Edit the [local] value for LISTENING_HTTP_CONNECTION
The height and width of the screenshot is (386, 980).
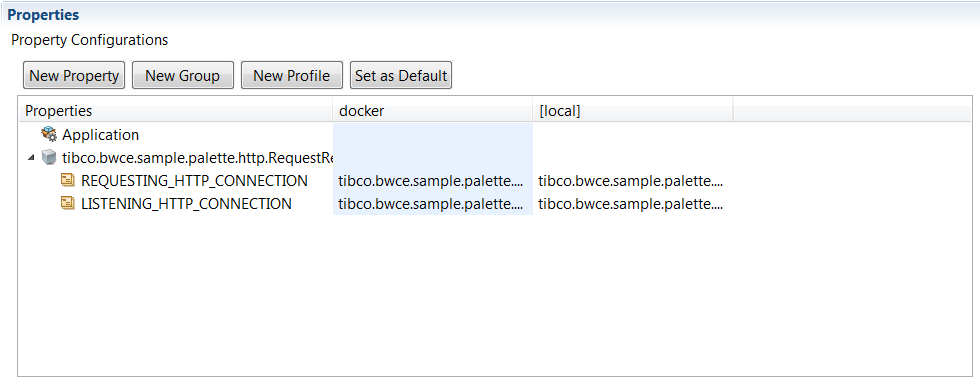[632, 204]
